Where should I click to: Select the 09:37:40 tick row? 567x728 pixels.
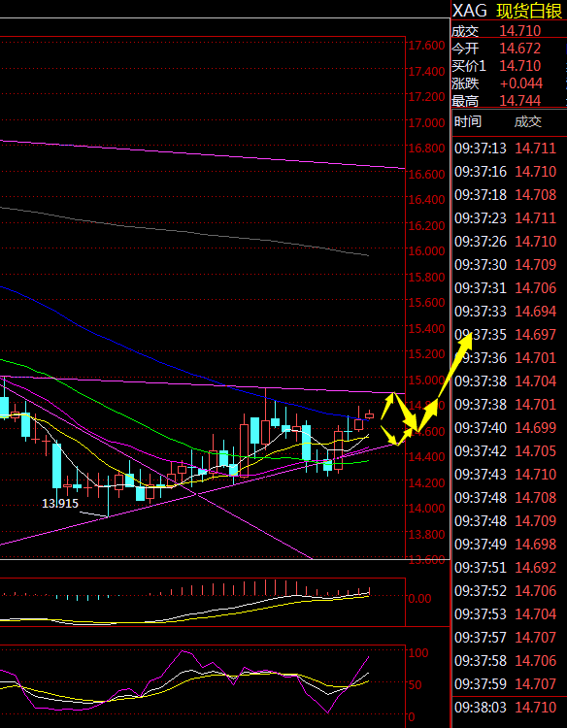tap(509, 428)
